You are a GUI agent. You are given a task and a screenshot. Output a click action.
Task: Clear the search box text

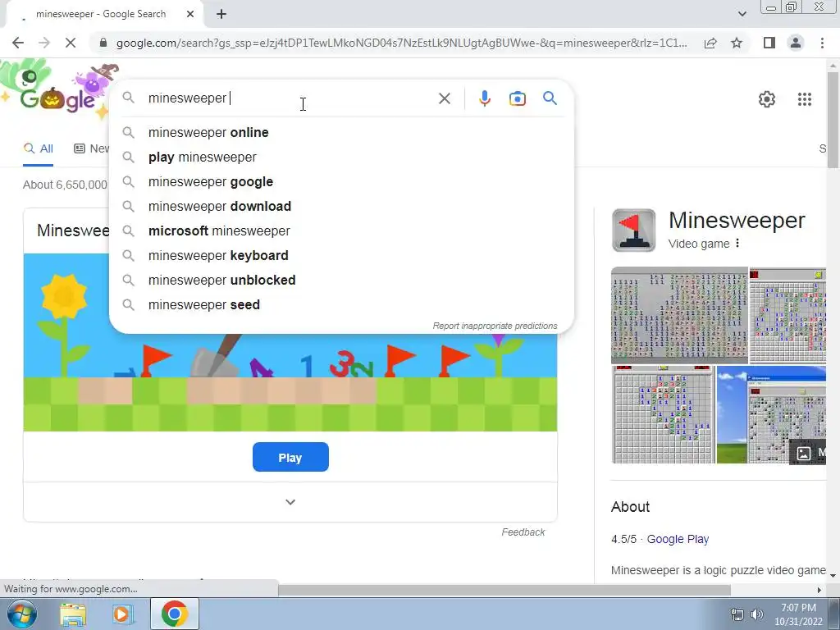pos(444,98)
